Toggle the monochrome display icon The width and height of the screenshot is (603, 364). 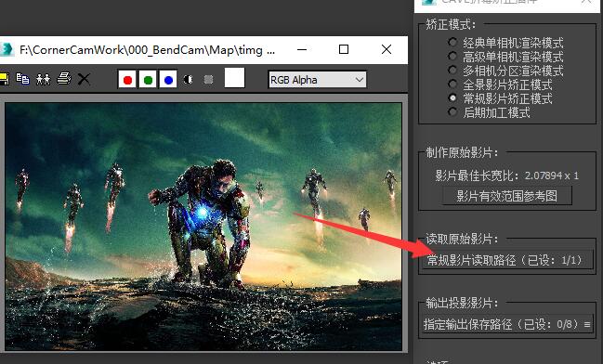click(x=208, y=80)
